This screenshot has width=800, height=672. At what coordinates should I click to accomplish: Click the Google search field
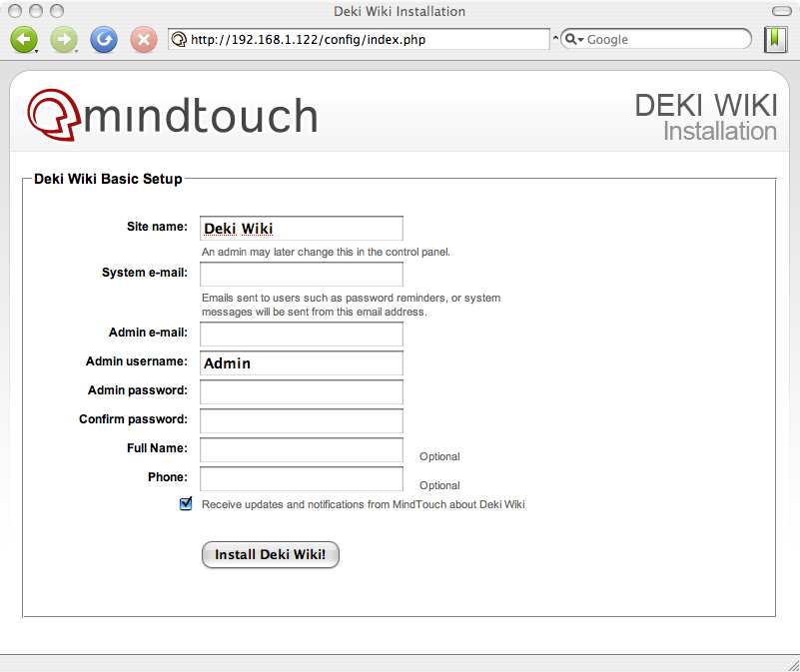[655, 39]
